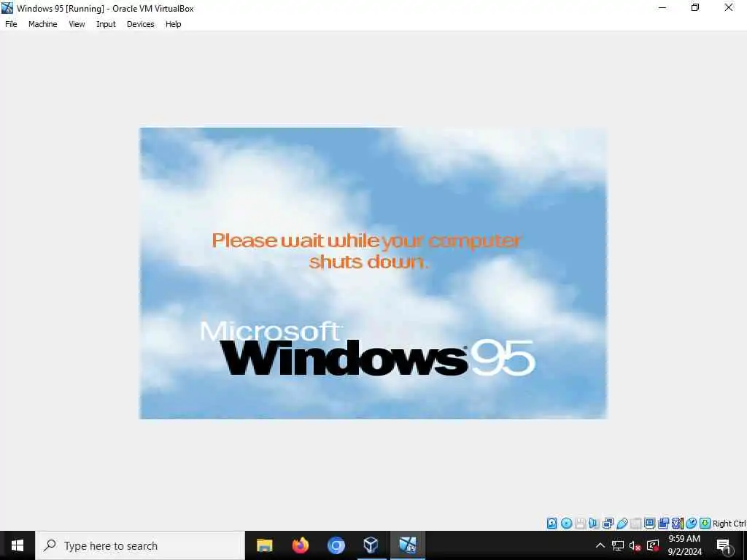Click the remote display tray icon with the red dot
Viewport: 747px width, 560px height.
point(653,545)
